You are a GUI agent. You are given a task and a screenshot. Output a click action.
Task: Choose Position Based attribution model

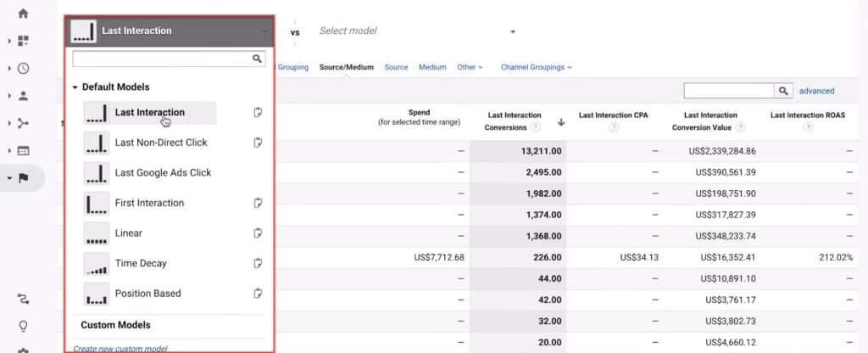147,294
